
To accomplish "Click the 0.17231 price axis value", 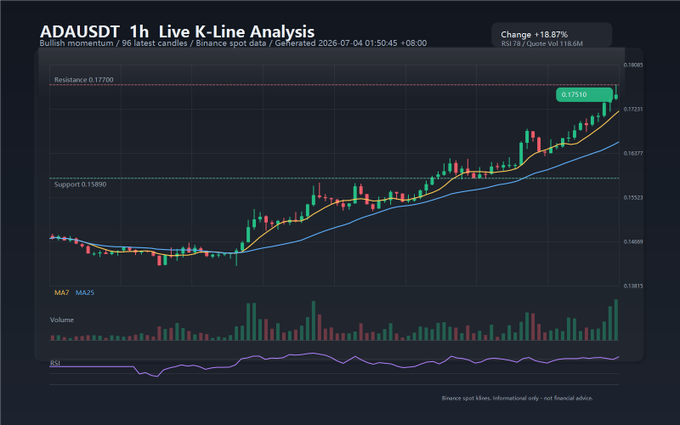I will pos(633,109).
